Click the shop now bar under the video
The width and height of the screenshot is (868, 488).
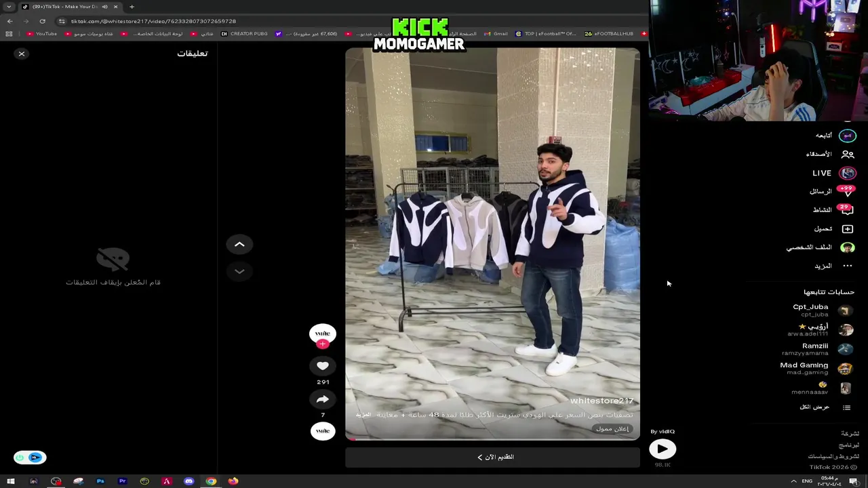(x=492, y=457)
